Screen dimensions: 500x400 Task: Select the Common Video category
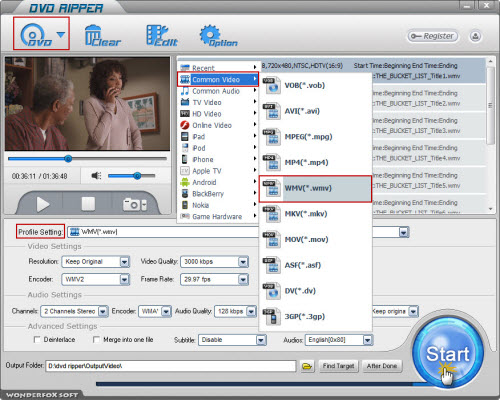[218, 79]
